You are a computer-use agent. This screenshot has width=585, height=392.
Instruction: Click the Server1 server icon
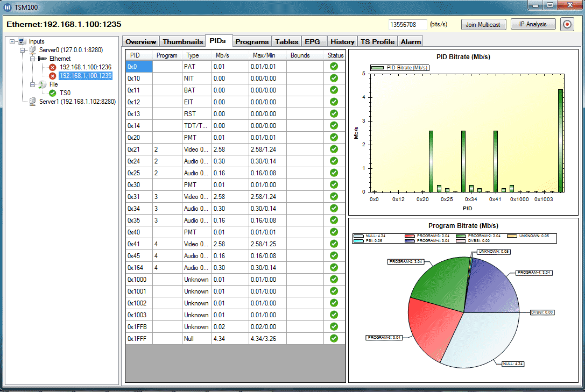coord(33,102)
